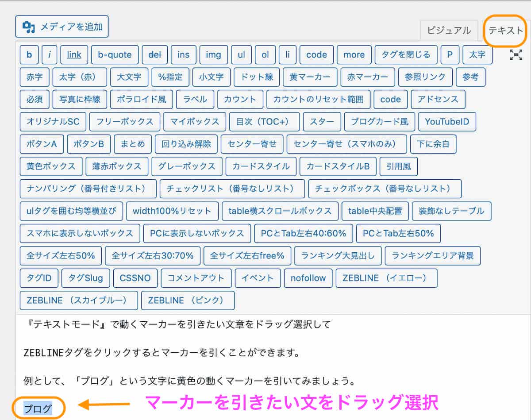Click the li quicktag button

(x=288, y=55)
